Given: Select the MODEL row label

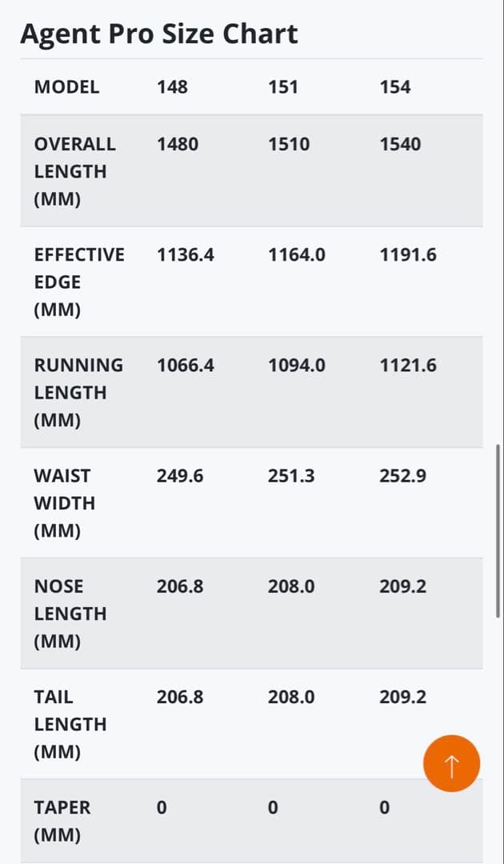Looking at the screenshot, I should (x=66, y=87).
